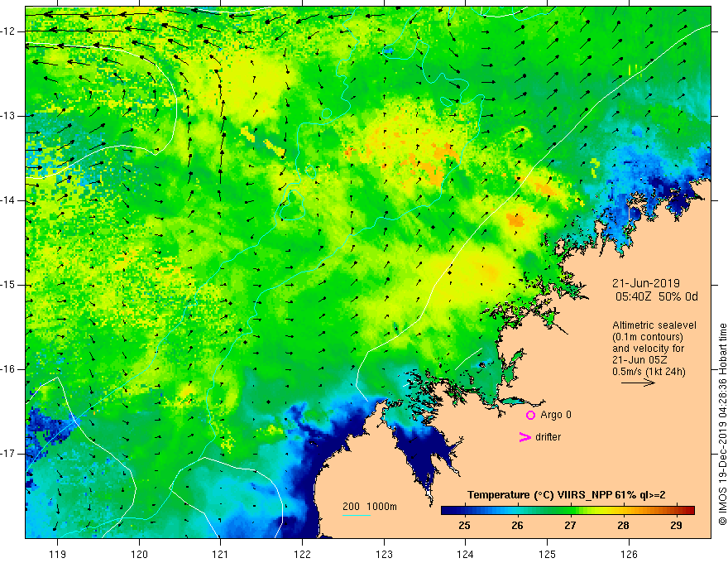Viewport: 728px width, 563px height.
Task: Click the longitude axis label 120
Action: [139, 554]
